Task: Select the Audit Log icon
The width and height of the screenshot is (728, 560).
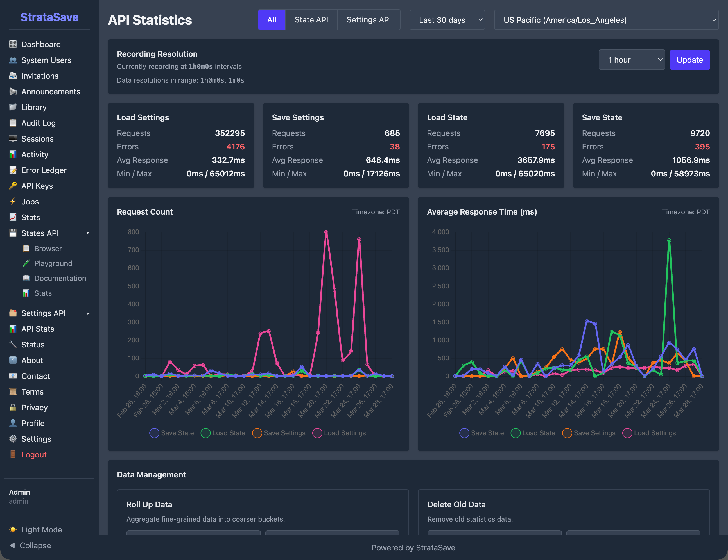Action: 13,123
